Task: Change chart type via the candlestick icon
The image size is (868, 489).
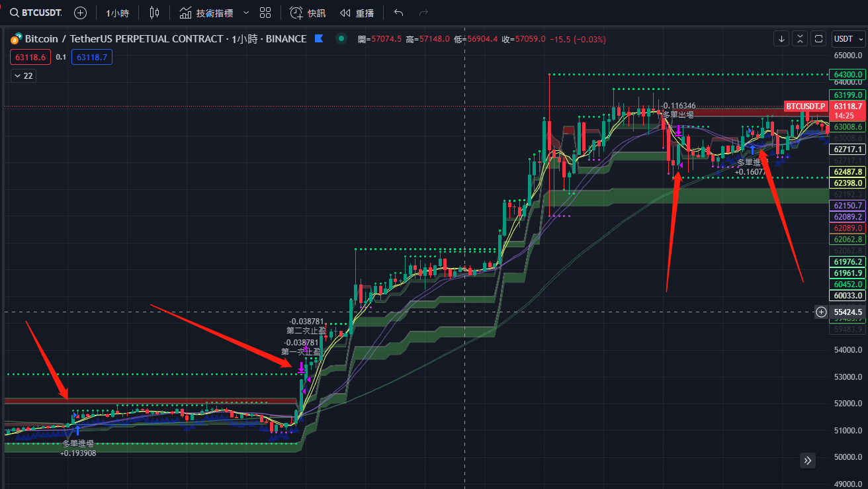Action: coord(155,13)
